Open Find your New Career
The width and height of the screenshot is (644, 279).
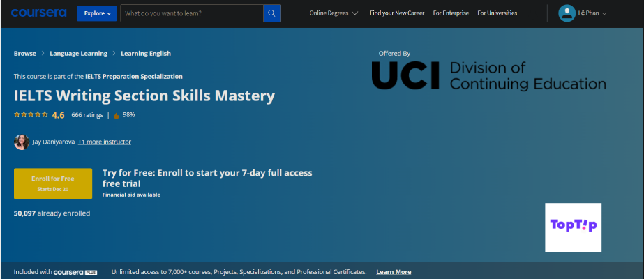[x=397, y=13]
